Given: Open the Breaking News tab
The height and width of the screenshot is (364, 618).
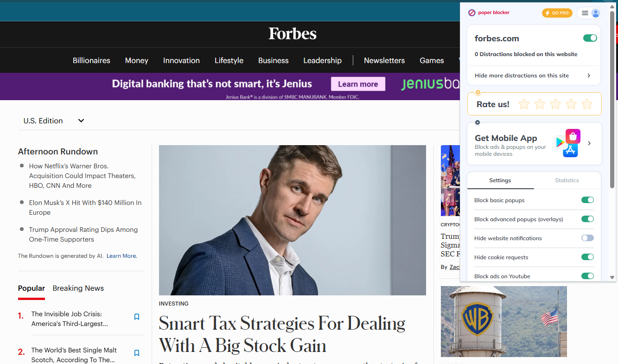Looking at the screenshot, I should click(x=78, y=288).
